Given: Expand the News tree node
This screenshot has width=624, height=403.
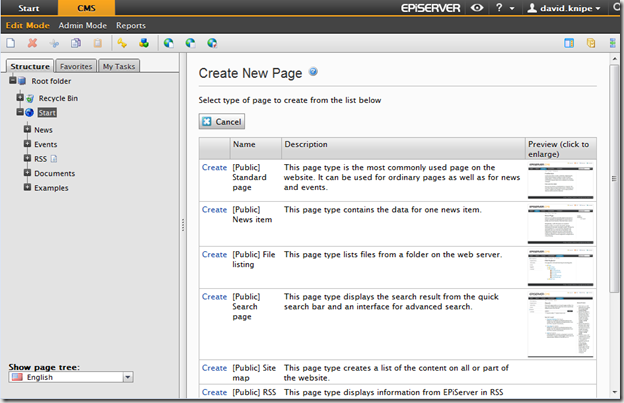Looking at the screenshot, I should tap(27, 129).
